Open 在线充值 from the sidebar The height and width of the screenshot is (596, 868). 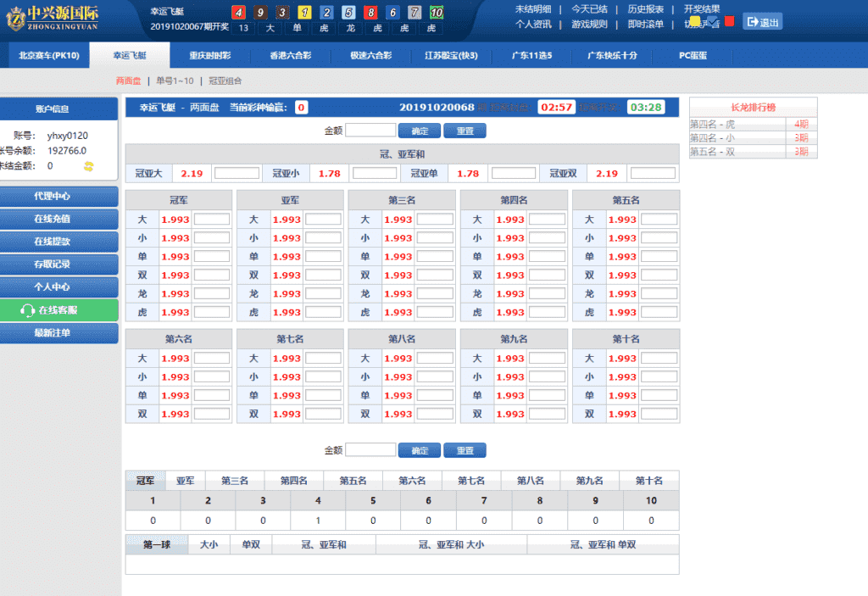[58, 218]
